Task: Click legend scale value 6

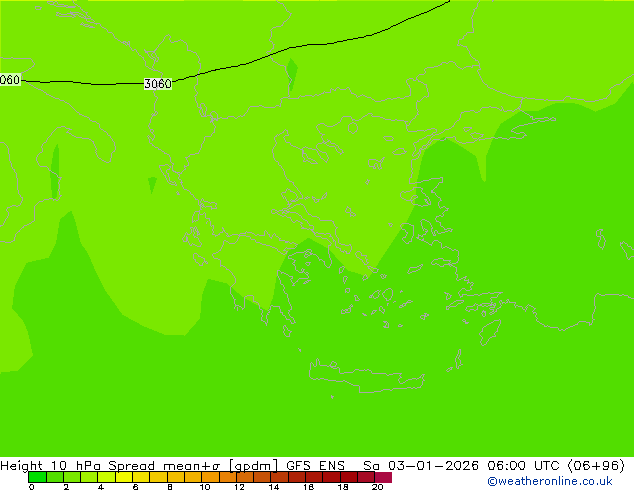Action: tap(135, 487)
